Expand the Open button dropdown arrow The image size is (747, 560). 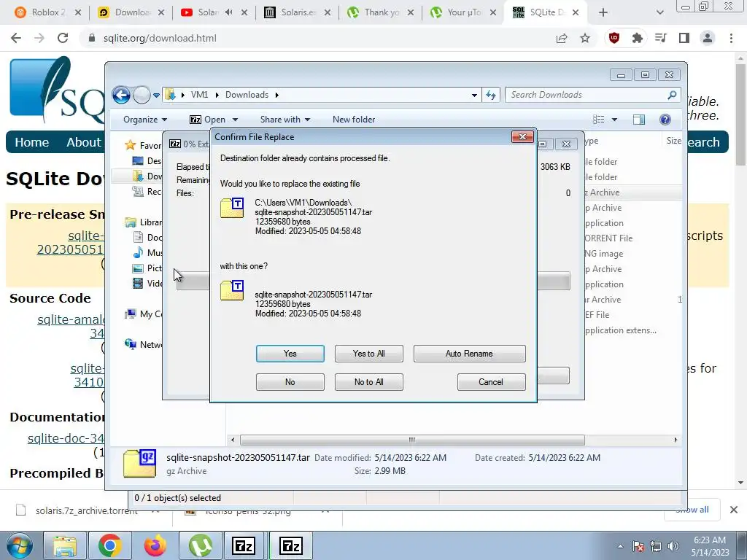tap(235, 120)
